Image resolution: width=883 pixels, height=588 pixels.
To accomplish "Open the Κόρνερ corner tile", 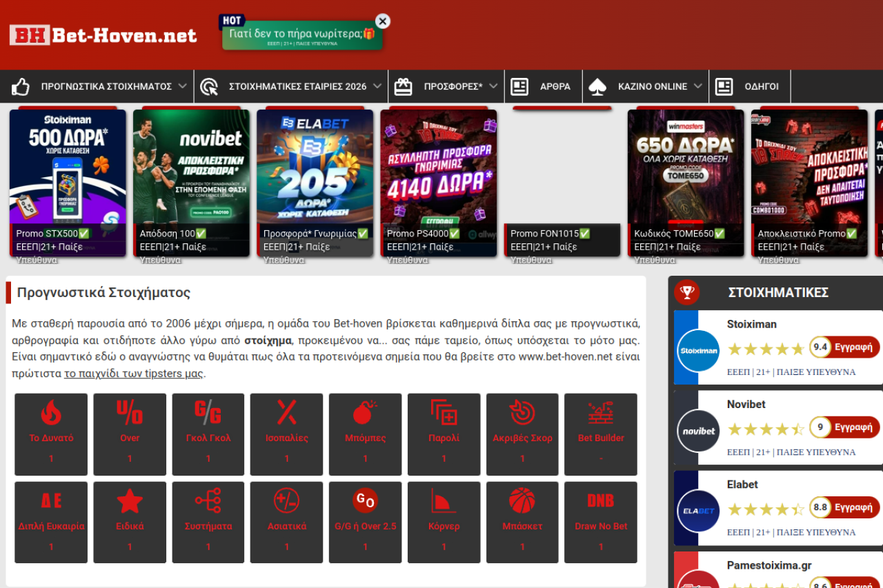I will tap(444, 523).
